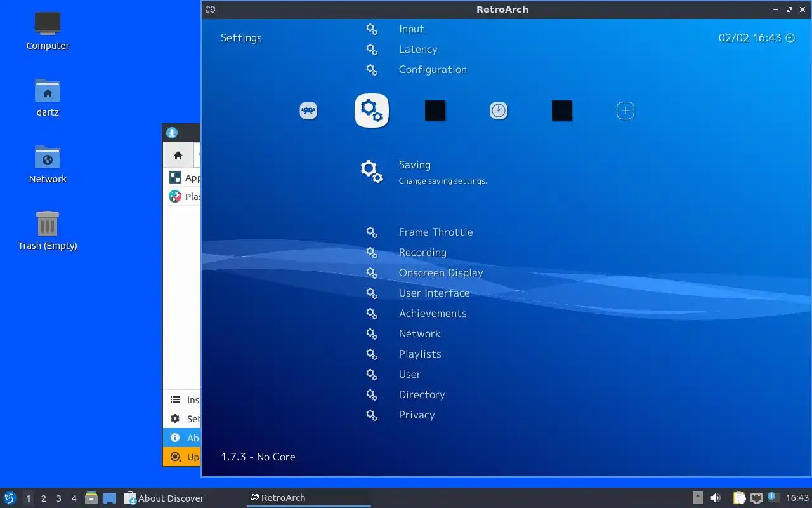The image size is (812, 508).
Task: Click the About info icon in Discover
Action: pos(175,438)
